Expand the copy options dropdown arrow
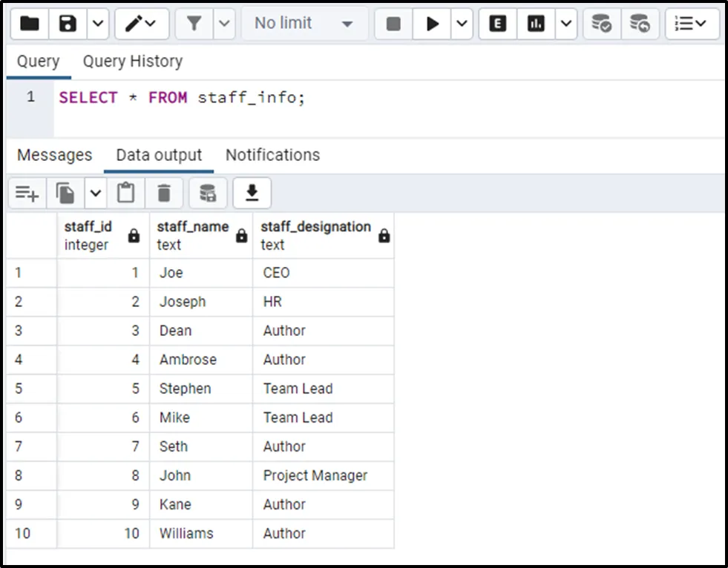This screenshot has height=568, width=728. coord(96,194)
